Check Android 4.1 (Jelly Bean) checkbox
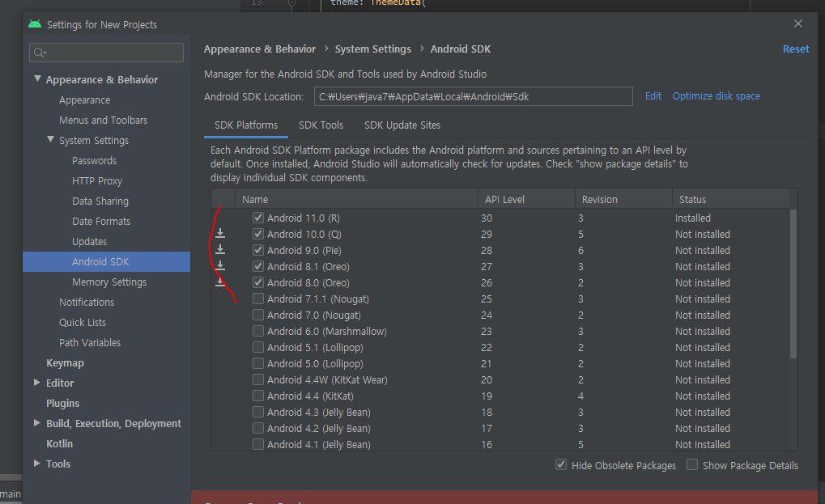The width and height of the screenshot is (825, 504). click(x=257, y=445)
